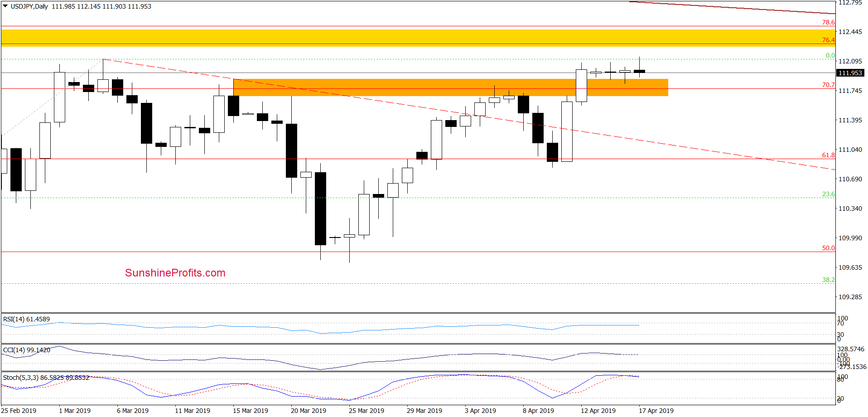
Task: Click the RSI(14) 61.4589 indicator label
Action: tap(26, 319)
